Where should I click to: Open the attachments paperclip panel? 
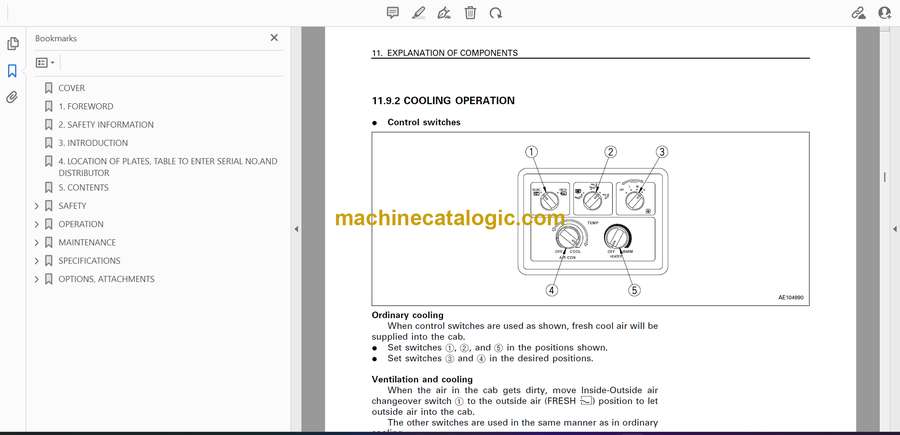point(12,97)
